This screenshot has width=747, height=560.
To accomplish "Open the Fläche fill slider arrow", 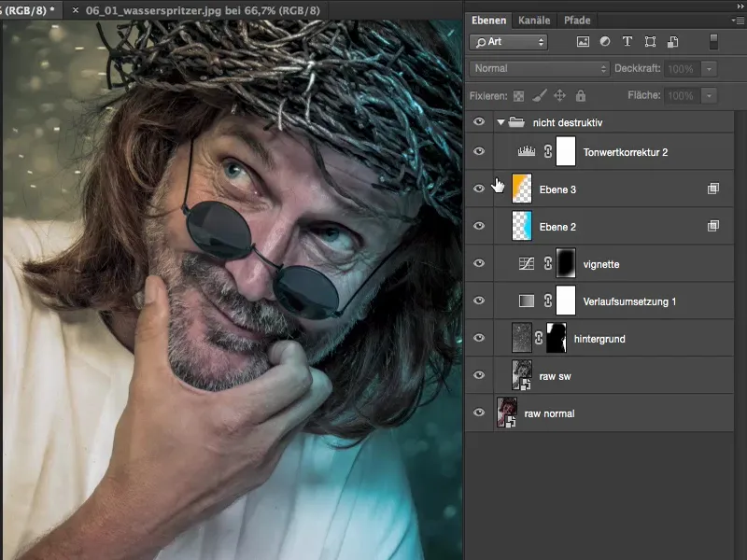I will point(709,96).
